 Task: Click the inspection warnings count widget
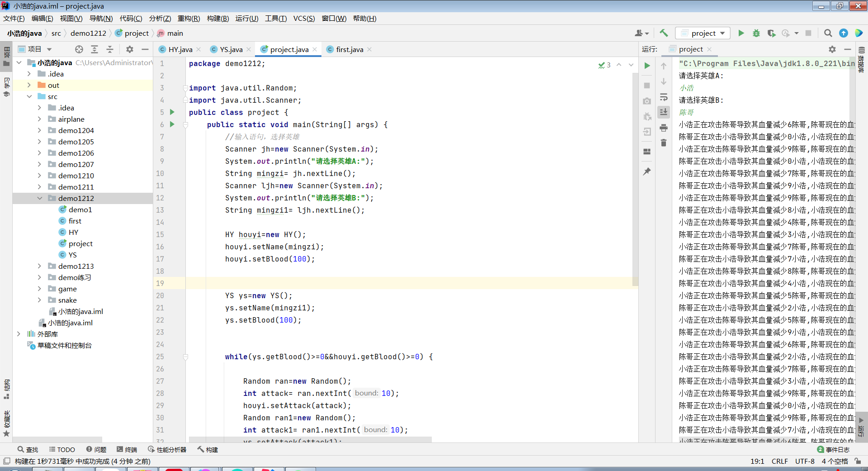[x=604, y=65]
